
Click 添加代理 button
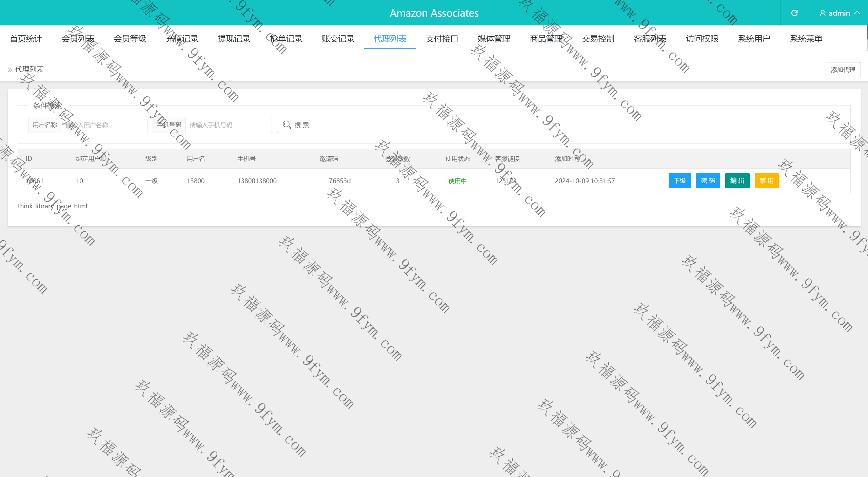click(843, 70)
